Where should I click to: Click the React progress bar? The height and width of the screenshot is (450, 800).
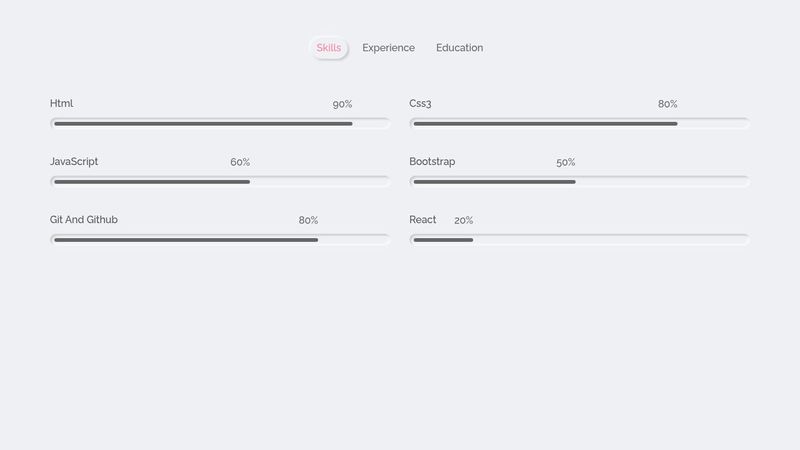[579, 240]
